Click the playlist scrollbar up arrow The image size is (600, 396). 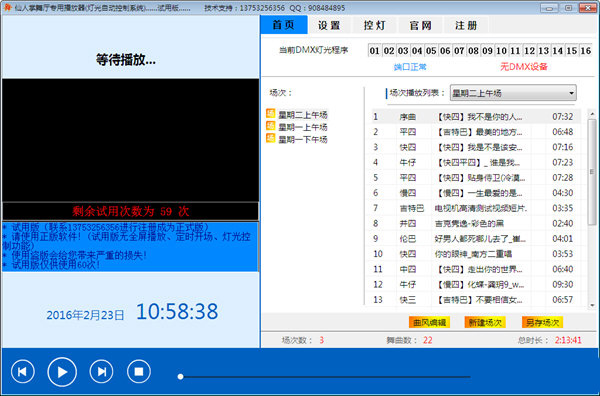[592, 114]
